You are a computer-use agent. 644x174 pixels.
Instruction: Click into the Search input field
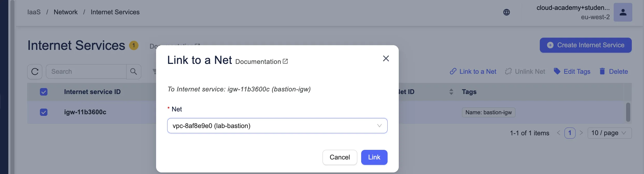86,71
